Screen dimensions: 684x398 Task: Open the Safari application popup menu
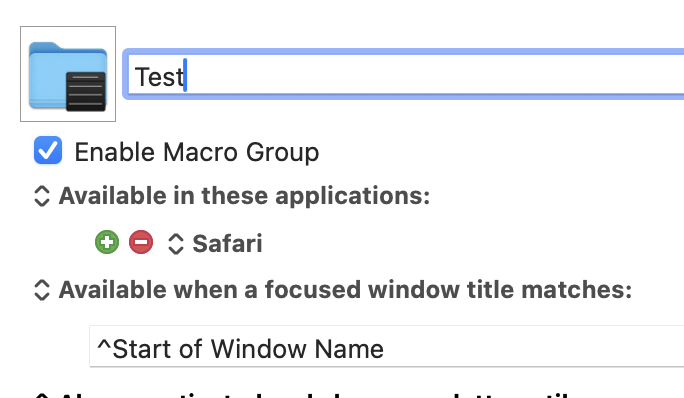pyautogui.click(x=215, y=244)
